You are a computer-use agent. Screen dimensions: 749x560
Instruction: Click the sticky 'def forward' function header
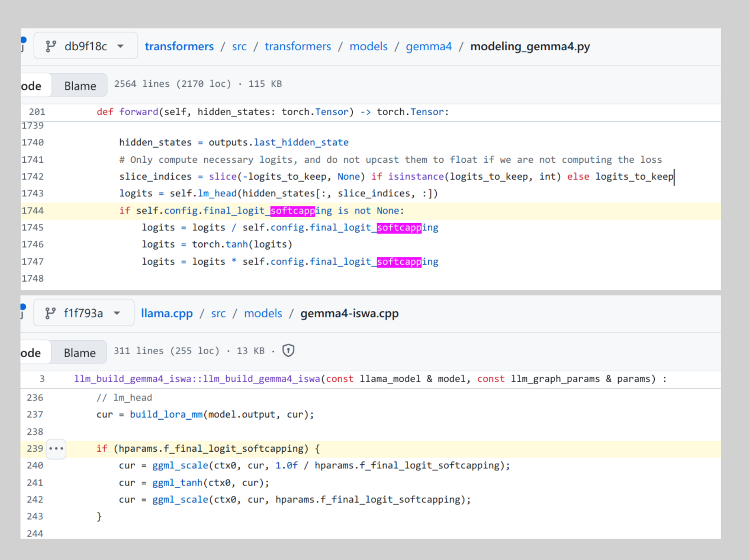coord(273,112)
